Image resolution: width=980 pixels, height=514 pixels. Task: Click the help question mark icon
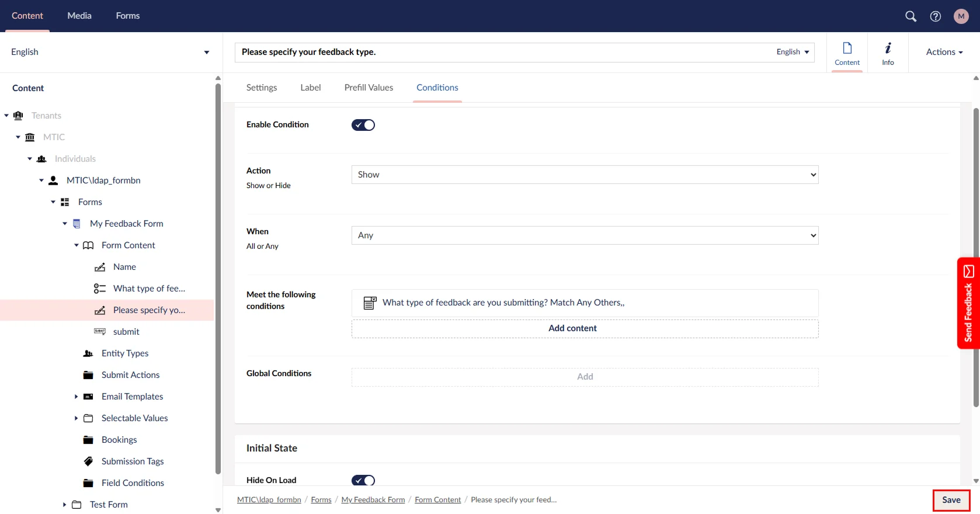click(936, 16)
